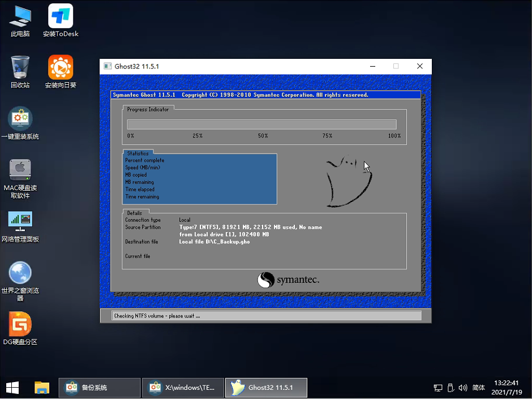This screenshot has height=399, width=532.
Task: Open File Explorer from the taskbar
Action: (41, 388)
